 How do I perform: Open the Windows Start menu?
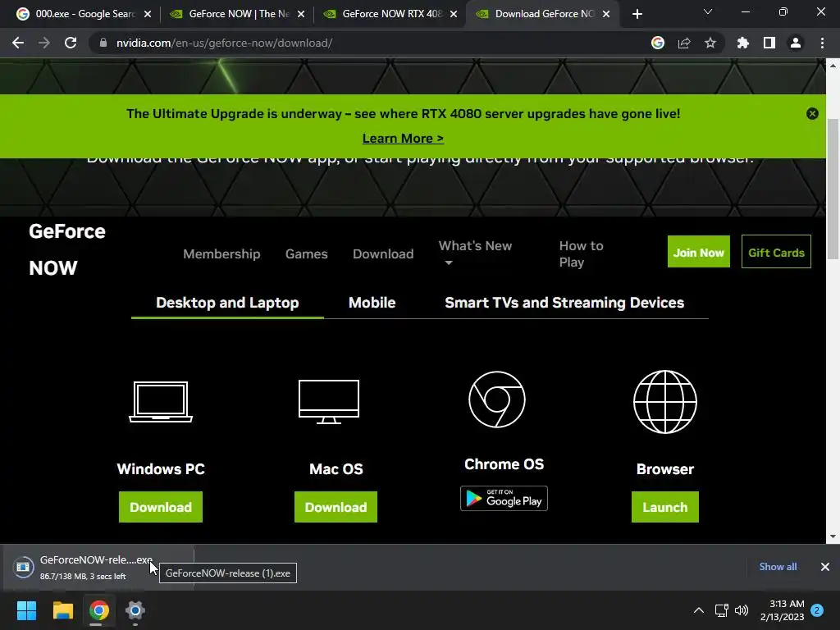click(x=26, y=610)
